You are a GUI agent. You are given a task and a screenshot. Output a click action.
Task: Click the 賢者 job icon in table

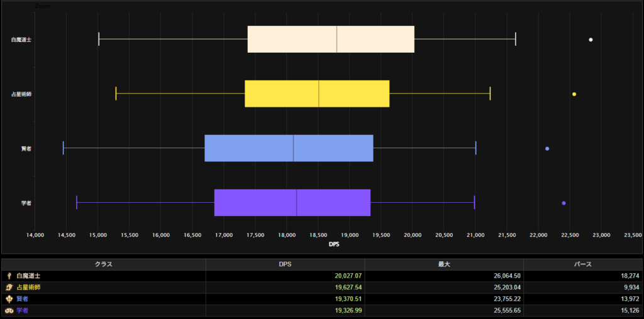pos(9,299)
